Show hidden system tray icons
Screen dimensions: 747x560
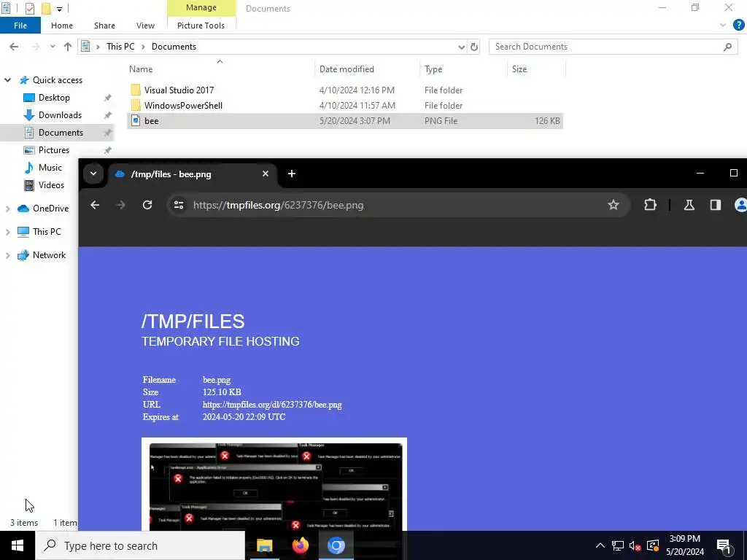(600, 545)
